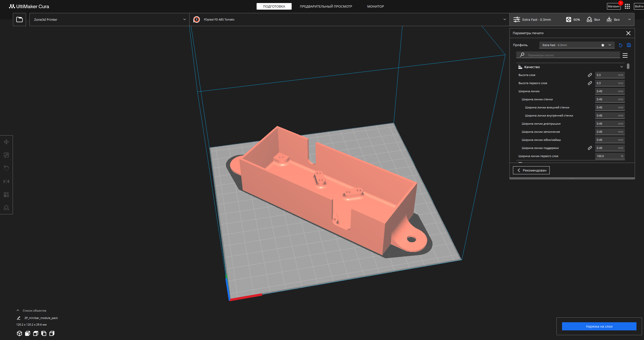Click Войти sign-in button
Image resolution: width=644 pixels, height=340 pixels.
(639, 6)
